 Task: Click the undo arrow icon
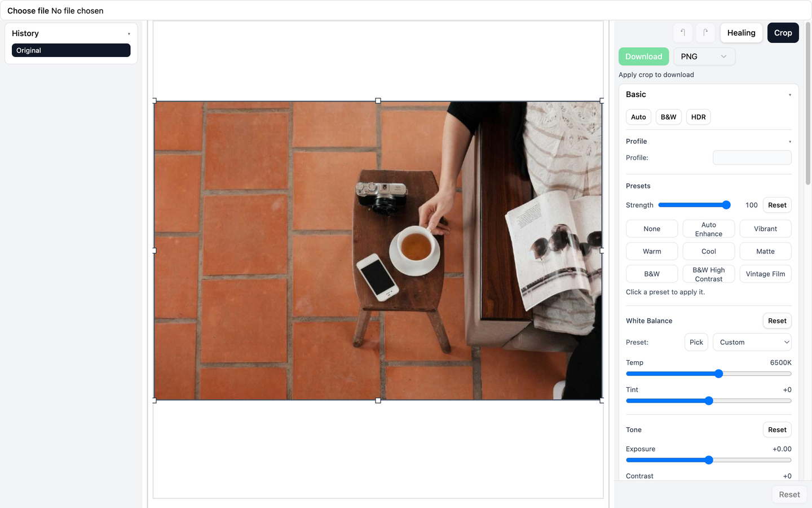(x=683, y=33)
